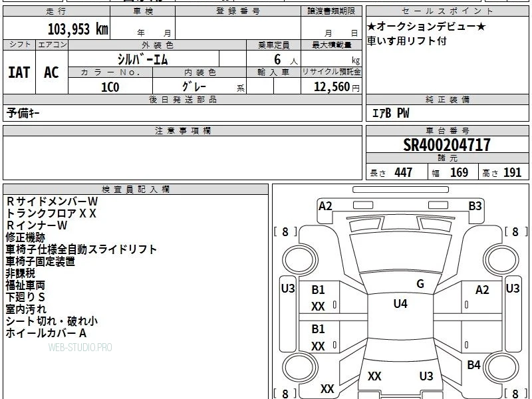Select the note 非課税
This screenshot has width=532, height=399.
pyautogui.click(x=21, y=273)
